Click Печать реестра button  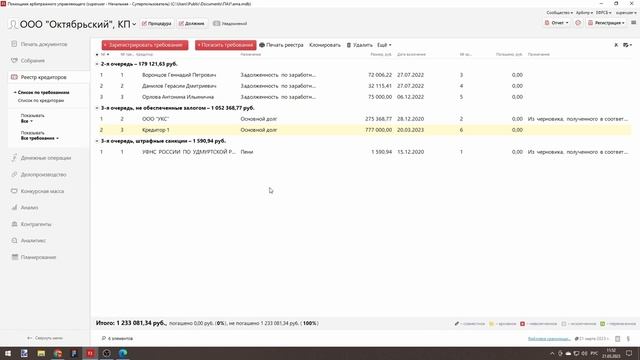[x=281, y=45]
